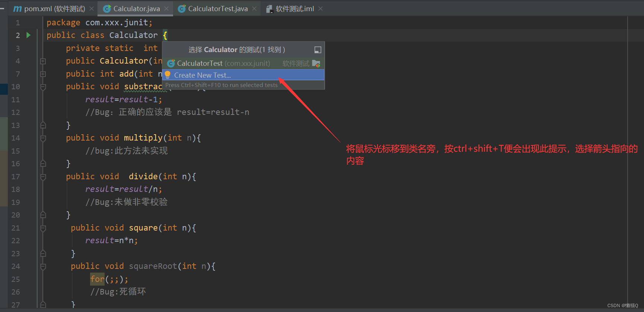Click the comment //Bug:死循环
The width and height of the screenshot is (644, 312).
pyautogui.click(x=118, y=292)
